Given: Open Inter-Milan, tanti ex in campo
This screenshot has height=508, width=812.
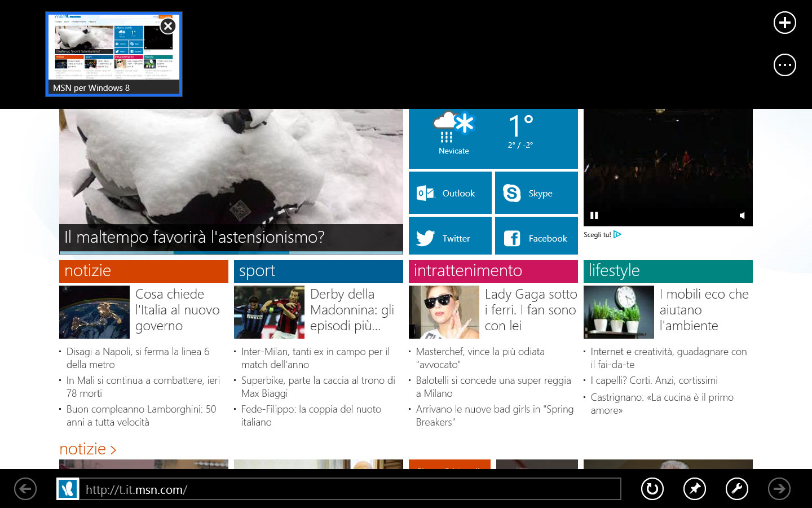Looking at the screenshot, I should coord(315,358).
